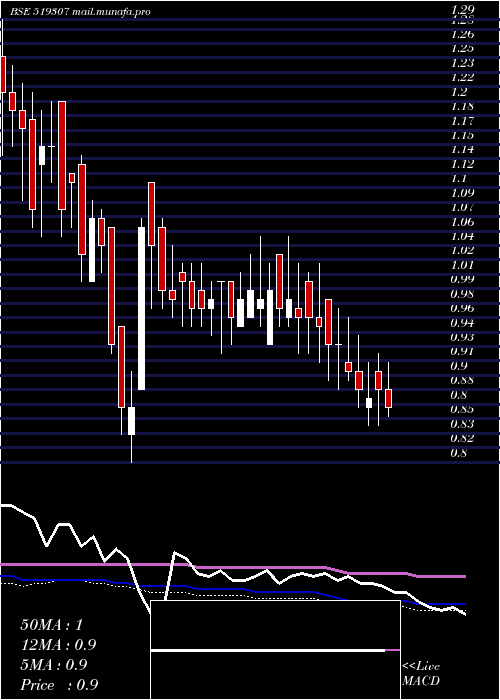Click the 1.07 price axis label
The height and width of the screenshot is (700, 500).
(463, 208)
